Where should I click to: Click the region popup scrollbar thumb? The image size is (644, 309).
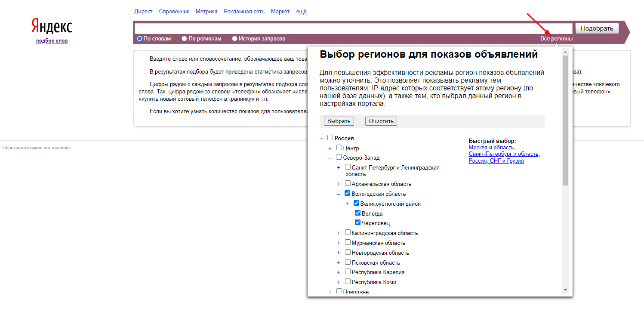coord(565,120)
